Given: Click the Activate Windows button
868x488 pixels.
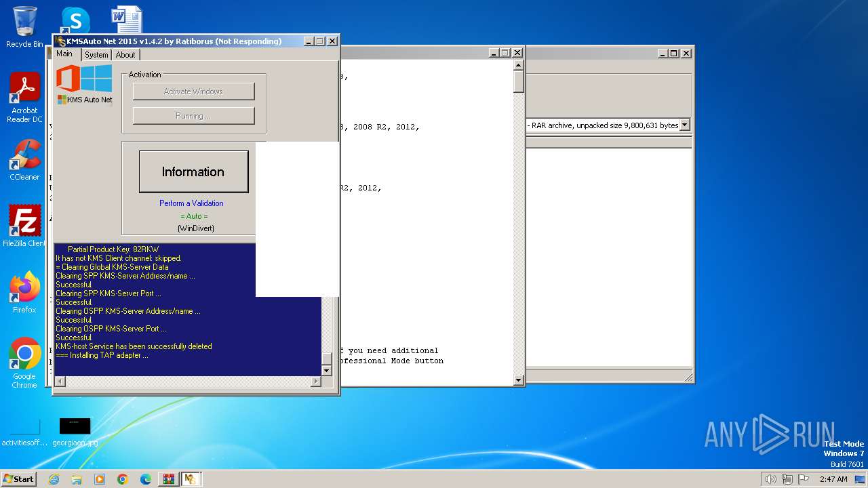Looking at the screenshot, I should pos(193,91).
